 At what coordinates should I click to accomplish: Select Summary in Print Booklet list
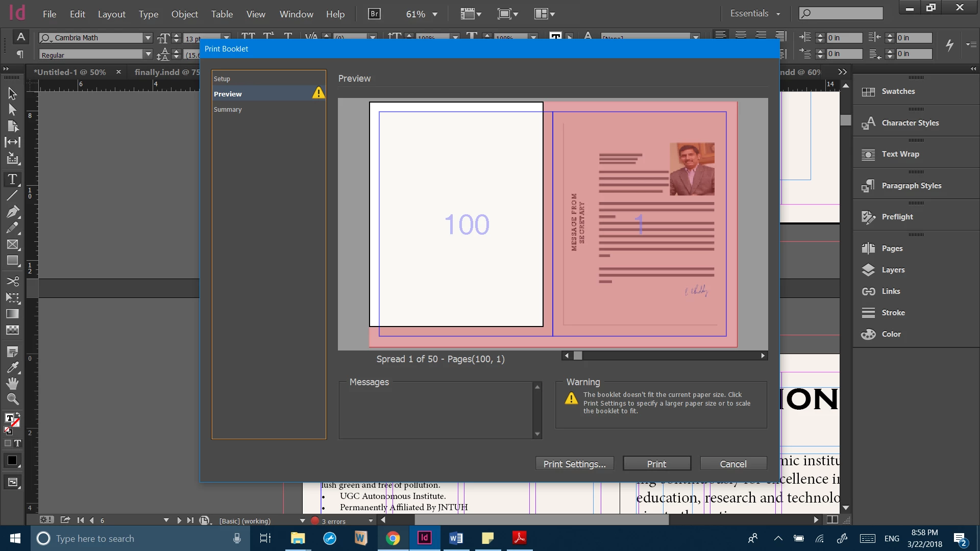pos(228,110)
